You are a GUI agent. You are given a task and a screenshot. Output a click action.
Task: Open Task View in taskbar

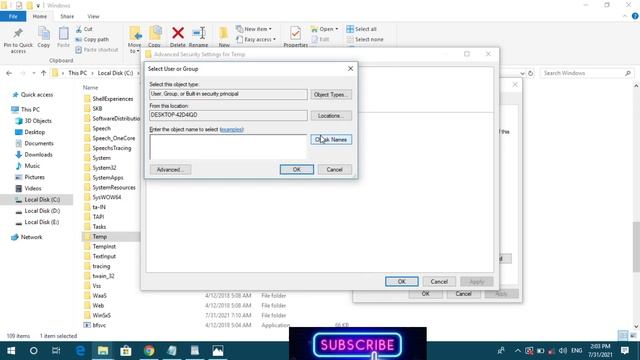[56, 351]
